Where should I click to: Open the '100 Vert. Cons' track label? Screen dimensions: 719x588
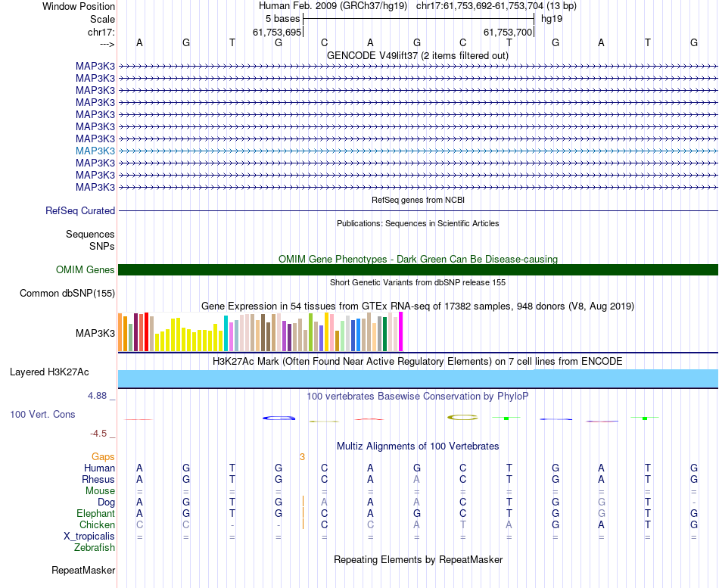(42, 414)
